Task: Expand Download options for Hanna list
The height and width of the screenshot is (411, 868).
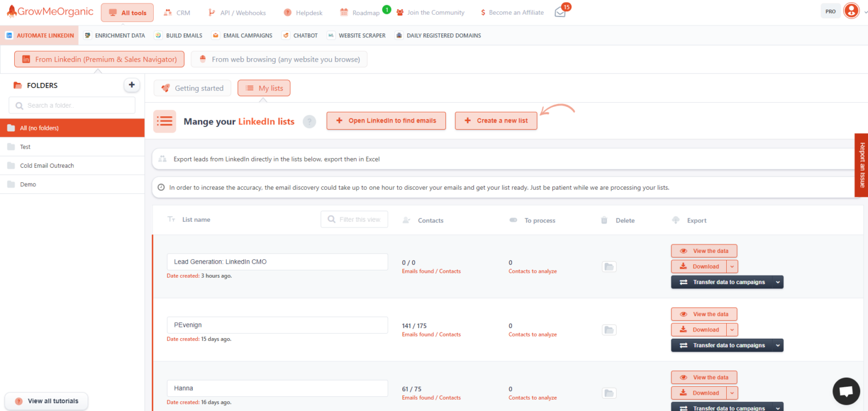Action: pos(732,393)
